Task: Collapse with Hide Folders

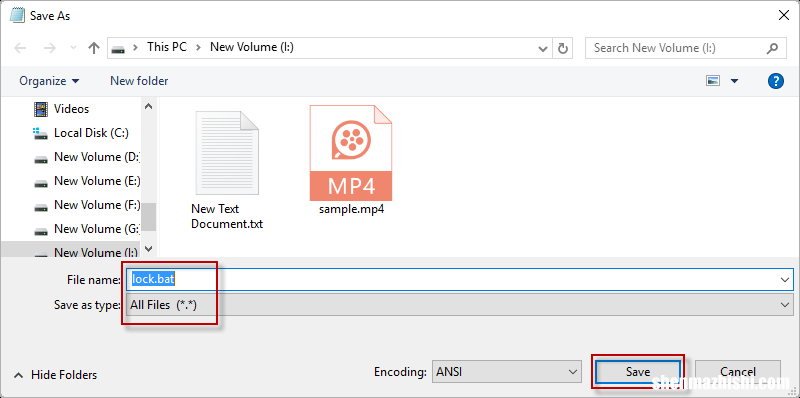Action: click(55, 375)
